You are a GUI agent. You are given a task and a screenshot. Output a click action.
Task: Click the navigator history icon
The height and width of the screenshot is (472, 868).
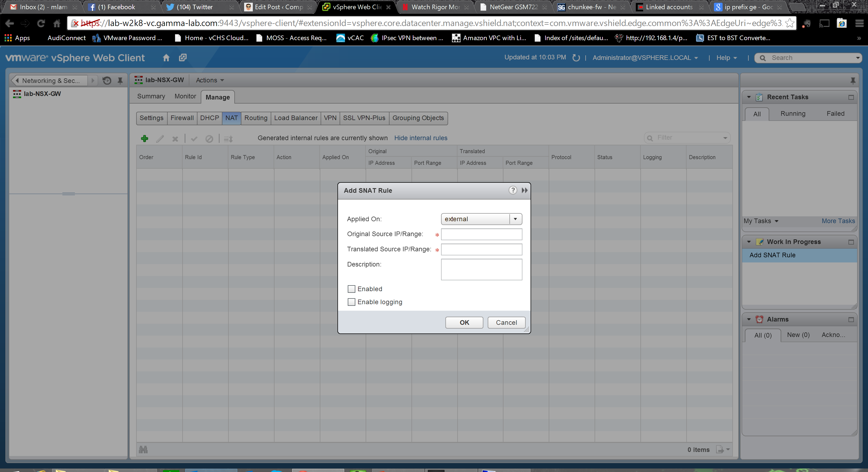pos(107,81)
